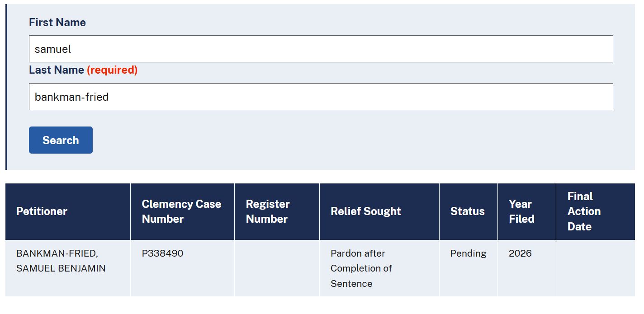Click the Year Filed column header
This screenshot has width=644, height=314.
[526, 211]
